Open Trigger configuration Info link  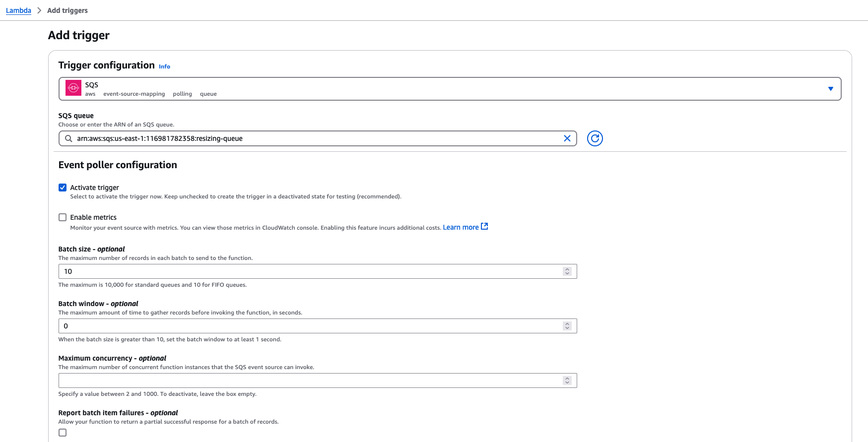pyautogui.click(x=164, y=66)
